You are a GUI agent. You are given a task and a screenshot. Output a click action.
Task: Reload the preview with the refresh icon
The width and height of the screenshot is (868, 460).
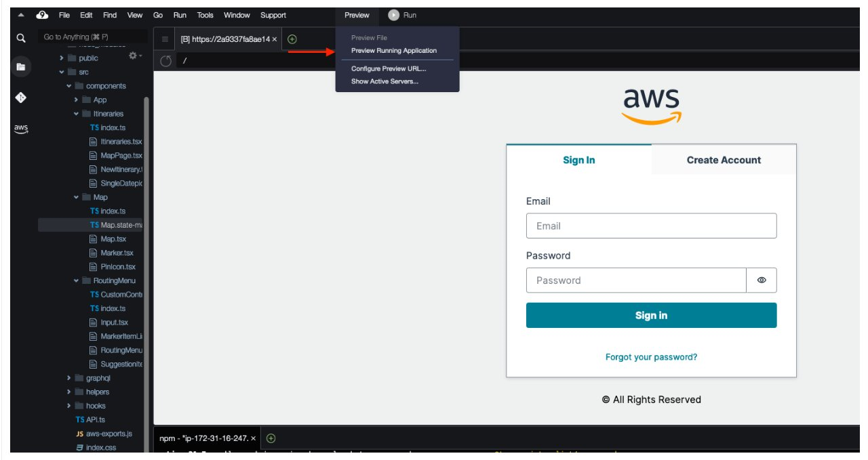click(x=165, y=61)
